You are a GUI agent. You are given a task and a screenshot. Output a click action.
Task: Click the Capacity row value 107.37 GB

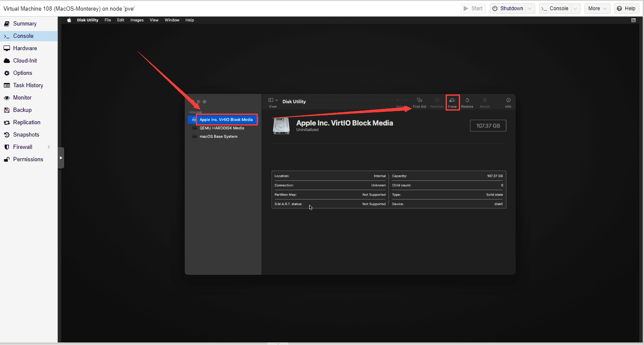tap(495, 176)
